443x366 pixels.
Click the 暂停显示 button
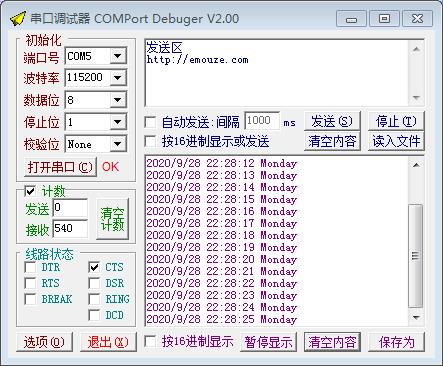(x=268, y=342)
